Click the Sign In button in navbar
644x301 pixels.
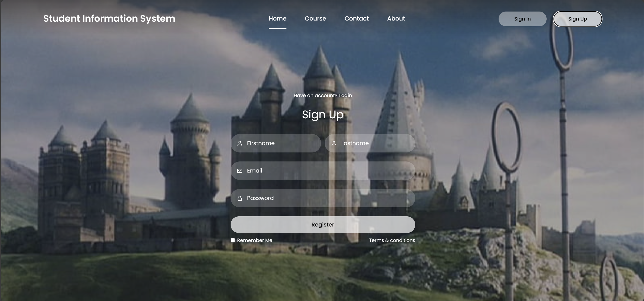(x=522, y=18)
